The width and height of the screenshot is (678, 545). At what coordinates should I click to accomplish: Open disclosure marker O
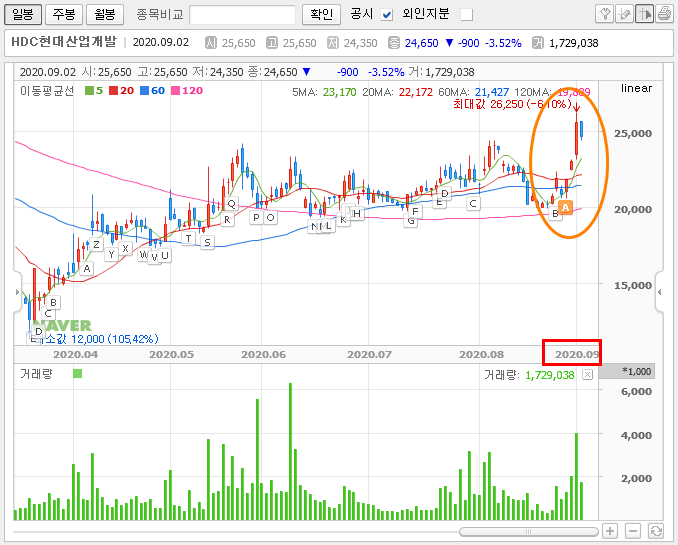point(270,218)
